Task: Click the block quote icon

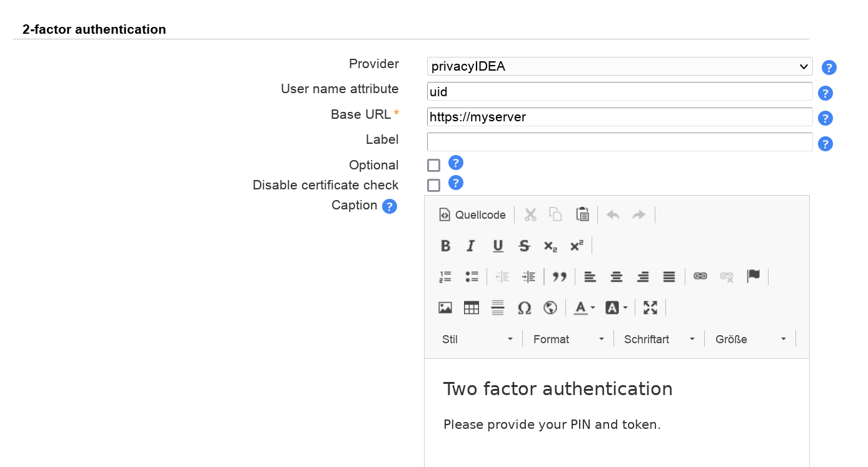Action: click(x=560, y=277)
